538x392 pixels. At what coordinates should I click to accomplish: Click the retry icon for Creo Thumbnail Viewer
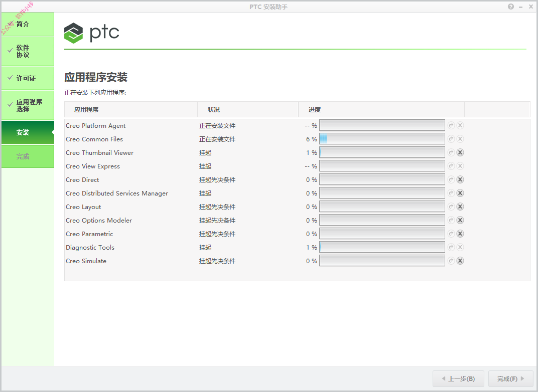tap(451, 152)
